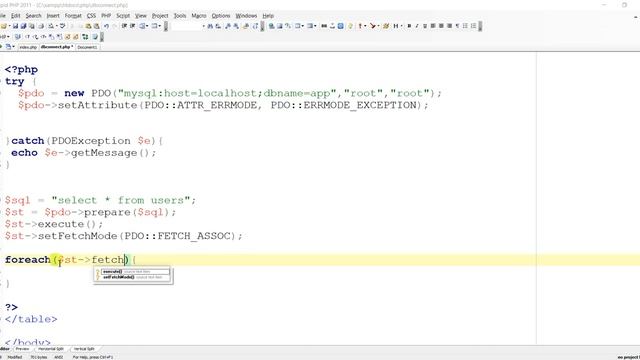
Task: Click the <?php opening tag
Action: click(x=21, y=69)
